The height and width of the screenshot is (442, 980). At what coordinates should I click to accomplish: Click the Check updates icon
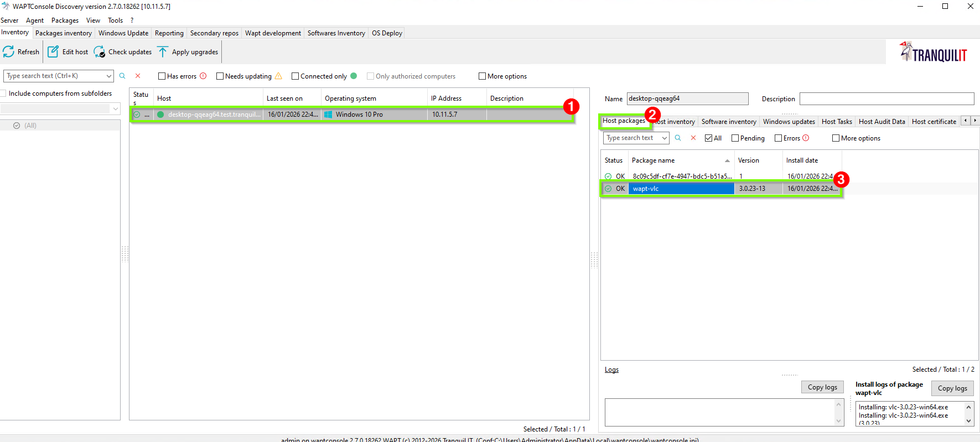100,52
